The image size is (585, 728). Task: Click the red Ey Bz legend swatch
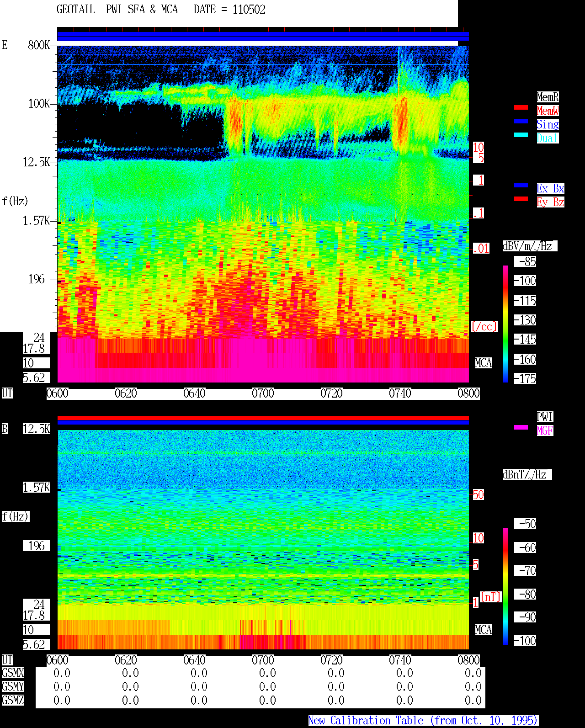pyautogui.click(x=521, y=199)
